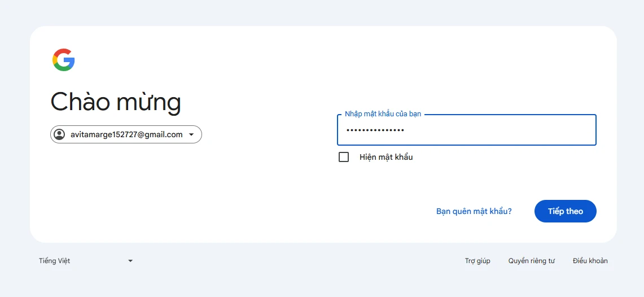Click the Google logo
Screen dimensions: 644x297
click(x=64, y=60)
